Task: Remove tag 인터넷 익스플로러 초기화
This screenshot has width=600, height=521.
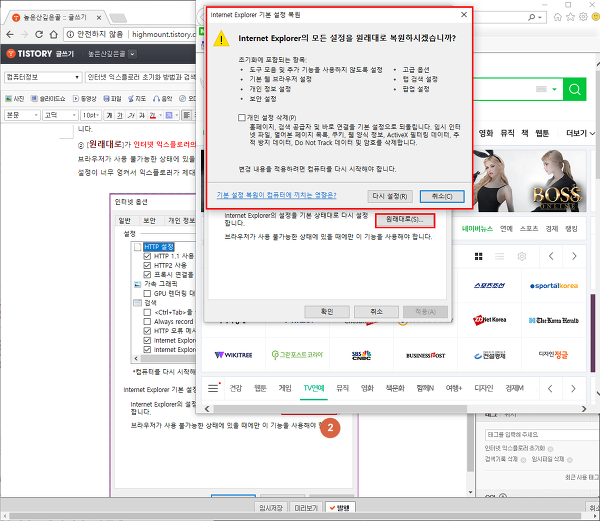Action: (x=550, y=449)
